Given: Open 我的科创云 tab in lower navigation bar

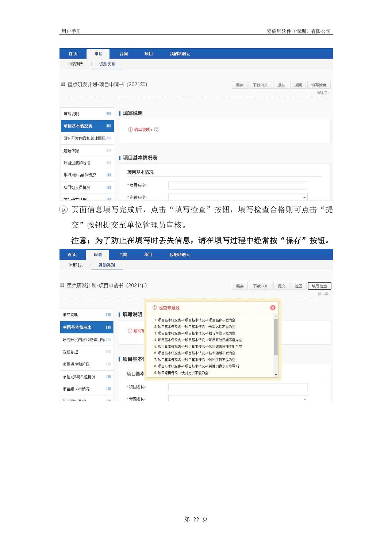Looking at the screenshot, I should click(180, 254).
